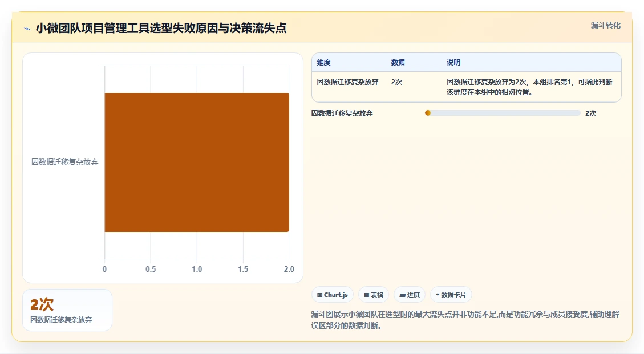Click the large 2次 figure in data card
The image size is (644, 354).
coord(42,304)
